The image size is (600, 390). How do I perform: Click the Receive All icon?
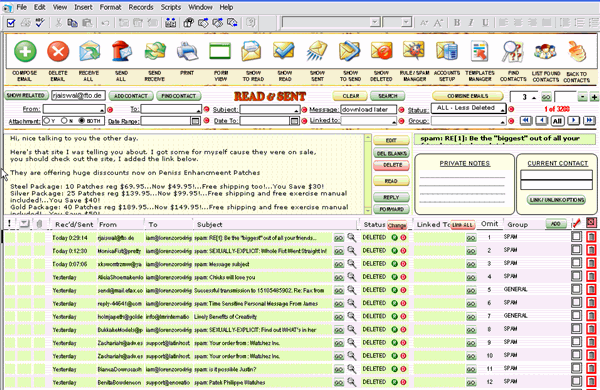[90, 51]
